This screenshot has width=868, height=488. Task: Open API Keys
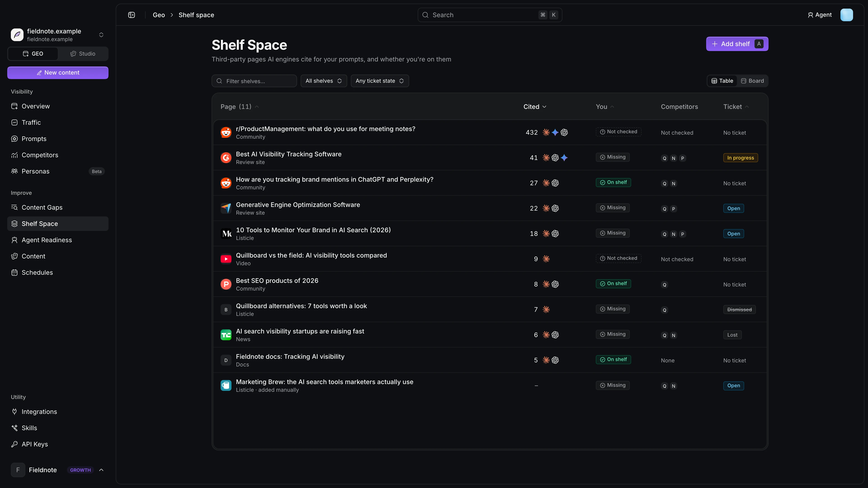(x=58, y=444)
